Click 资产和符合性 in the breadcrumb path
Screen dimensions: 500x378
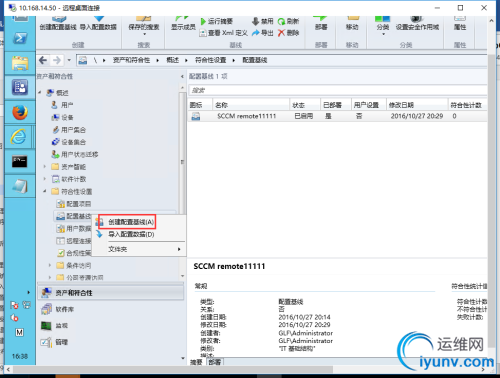pyautogui.click(x=131, y=60)
